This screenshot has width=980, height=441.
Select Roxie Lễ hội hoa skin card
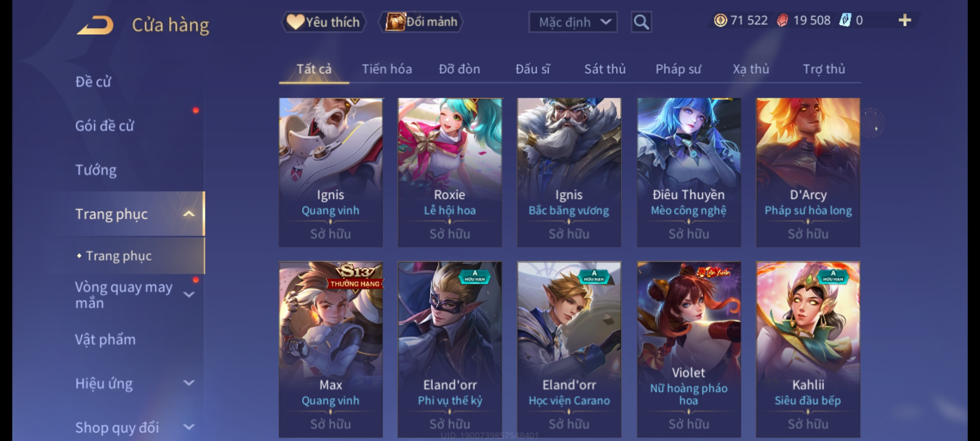450,172
